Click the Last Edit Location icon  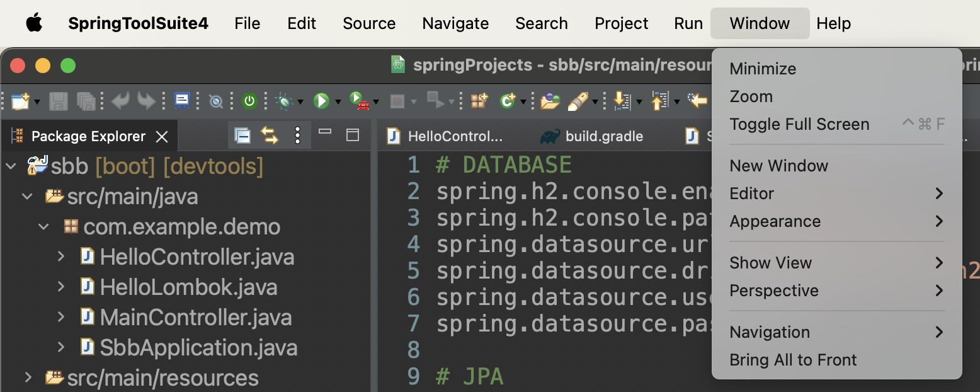(x=697, y=100)
